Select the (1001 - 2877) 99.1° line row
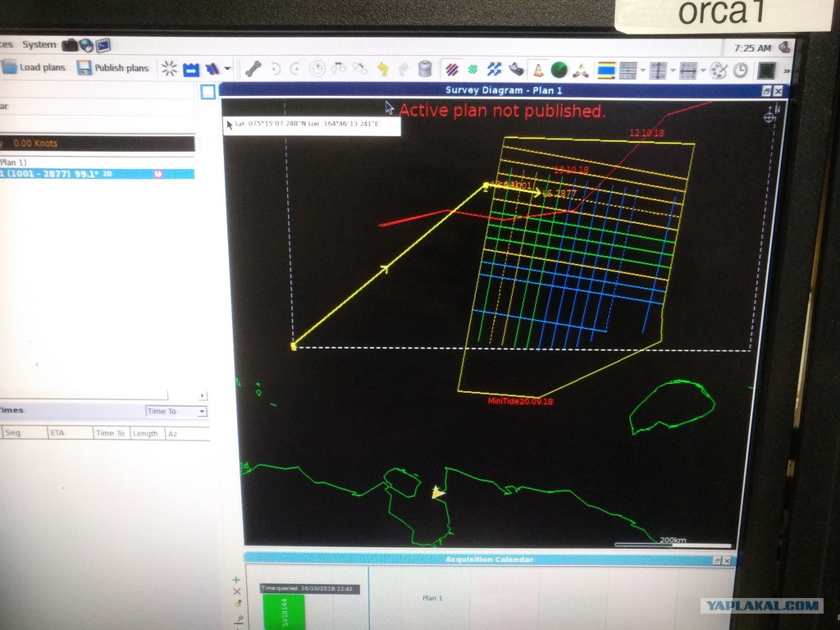Viewport: 840px width, 630px height. [x=97, y=174]
